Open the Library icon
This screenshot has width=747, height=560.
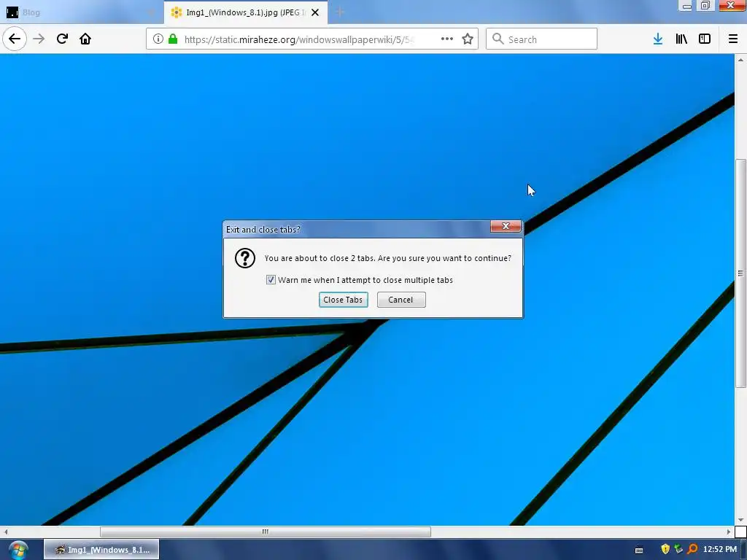coord(681,39)
